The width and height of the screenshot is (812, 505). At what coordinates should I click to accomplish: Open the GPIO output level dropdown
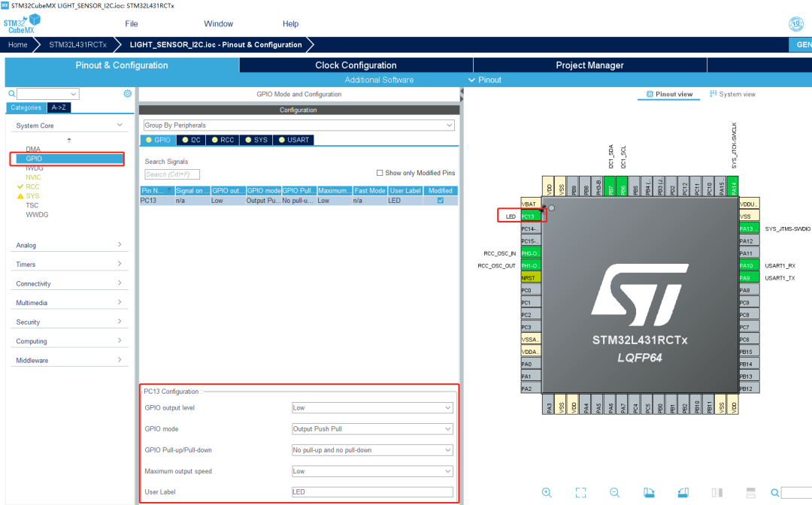(372, 408)
